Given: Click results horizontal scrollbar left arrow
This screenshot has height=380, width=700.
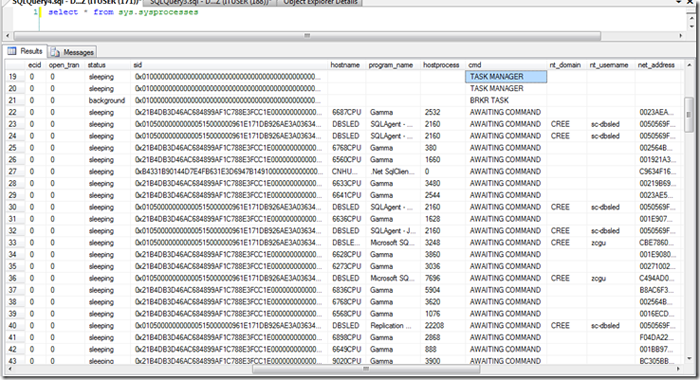Looking at the screenshot, I should pos(9,369).
